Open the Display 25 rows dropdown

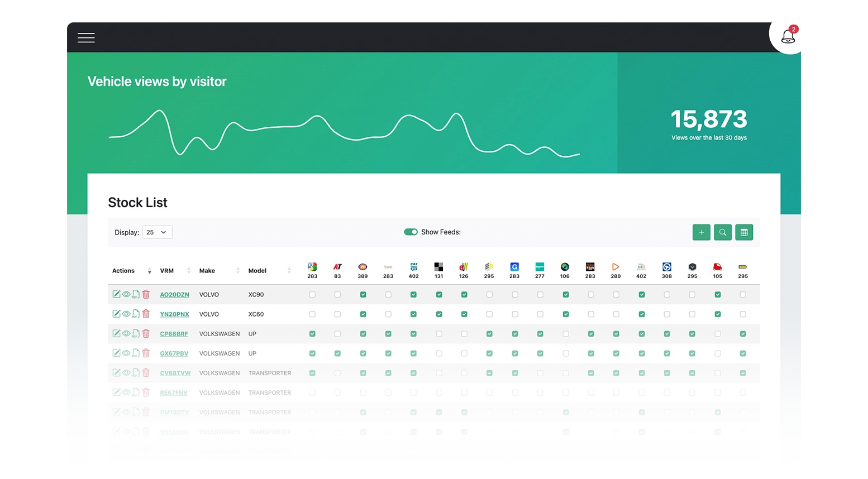[157, 232]
